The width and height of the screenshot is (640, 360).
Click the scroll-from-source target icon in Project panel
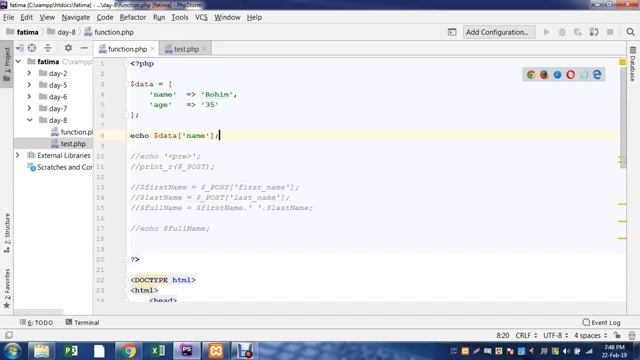32,48
